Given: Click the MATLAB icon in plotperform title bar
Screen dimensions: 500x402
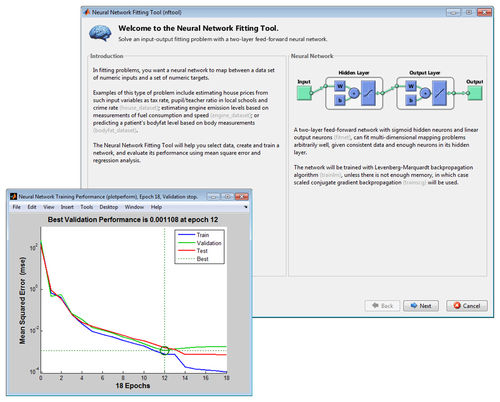Looking at the screenshot, I should [x=13, y=196].
